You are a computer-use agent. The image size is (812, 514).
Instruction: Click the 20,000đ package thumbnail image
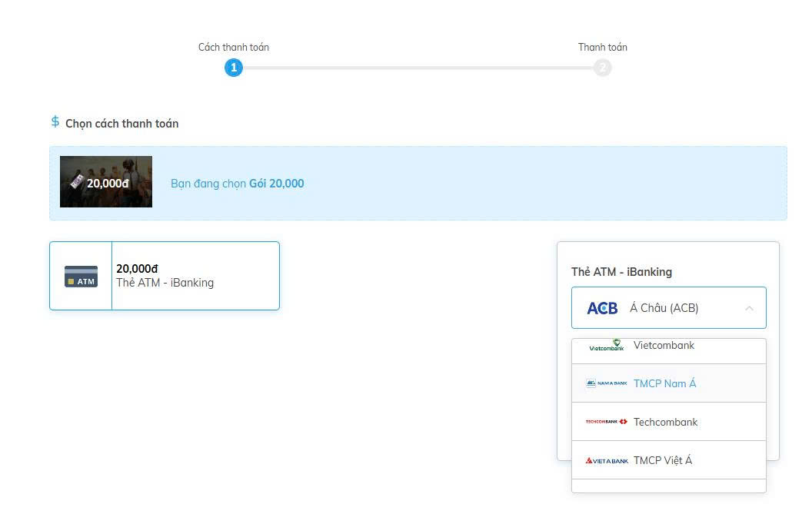(x=106, y=182)
